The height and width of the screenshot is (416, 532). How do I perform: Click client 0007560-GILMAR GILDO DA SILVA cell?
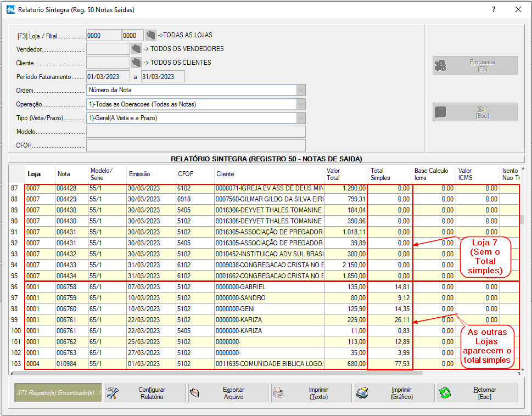(x=268, y=199)
